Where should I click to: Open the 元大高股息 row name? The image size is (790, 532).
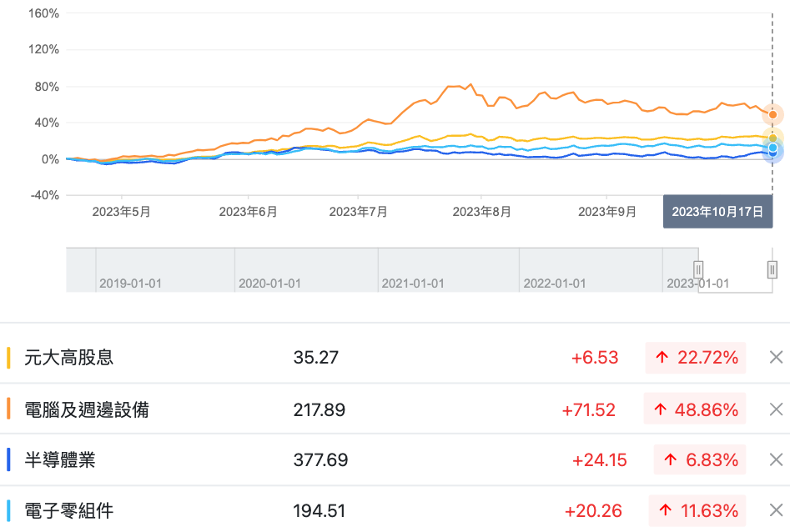(69, 358)
